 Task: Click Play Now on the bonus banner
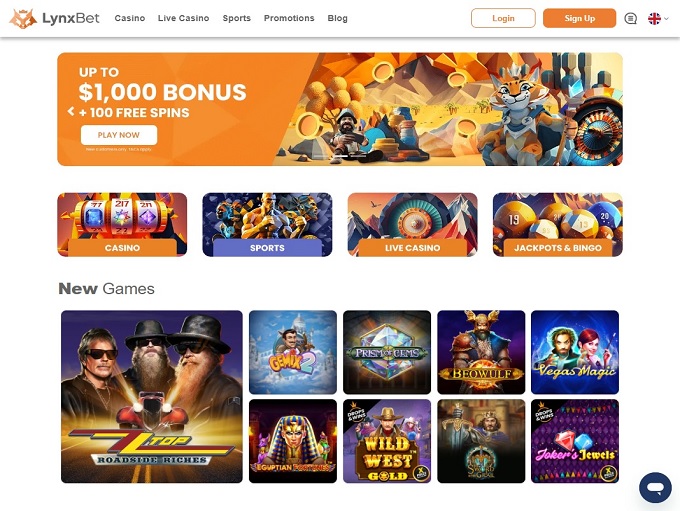(119, 135)
